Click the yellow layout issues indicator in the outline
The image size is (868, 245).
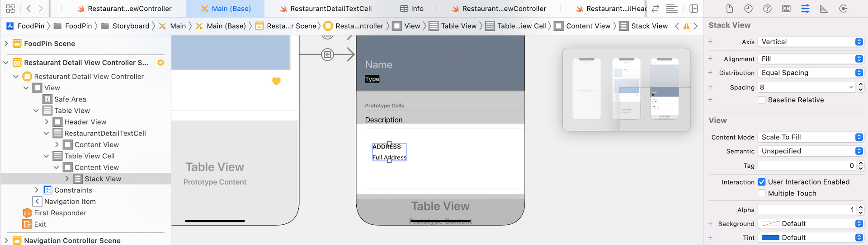160,63
